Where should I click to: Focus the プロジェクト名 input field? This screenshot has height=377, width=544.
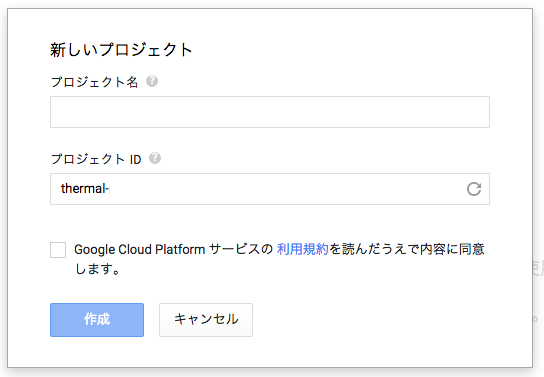[x=270, y=112]
